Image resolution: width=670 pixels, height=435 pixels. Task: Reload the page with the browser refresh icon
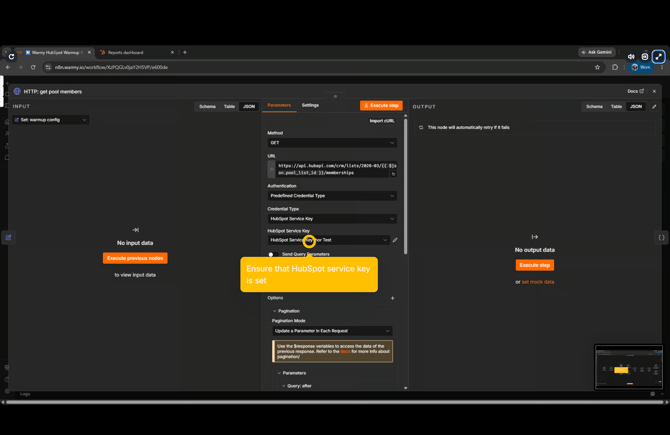(x=33, y=67)
